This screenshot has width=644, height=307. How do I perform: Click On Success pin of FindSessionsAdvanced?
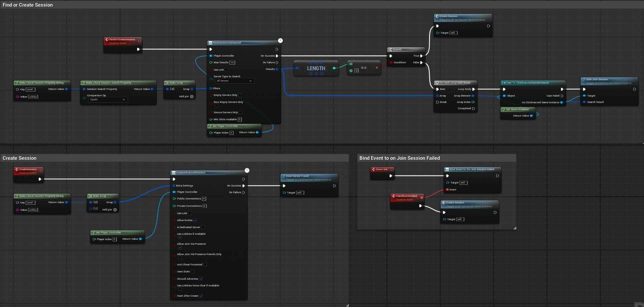[277, 56]
